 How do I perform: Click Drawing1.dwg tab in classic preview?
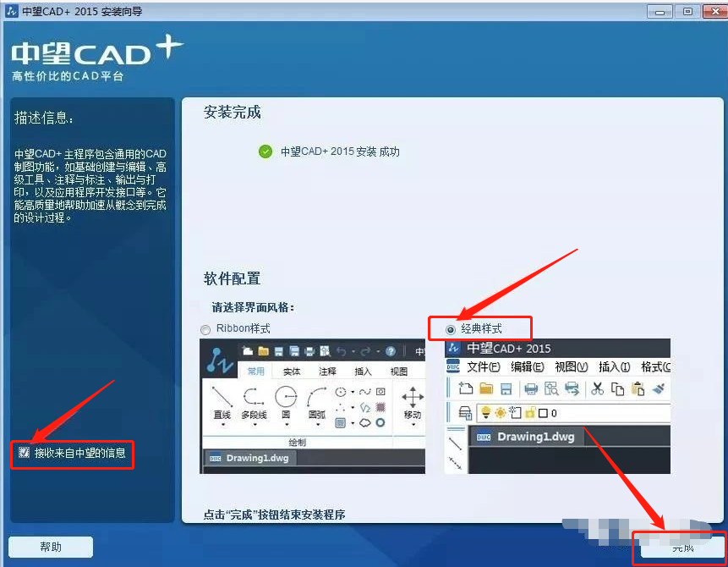click(528, 437)
